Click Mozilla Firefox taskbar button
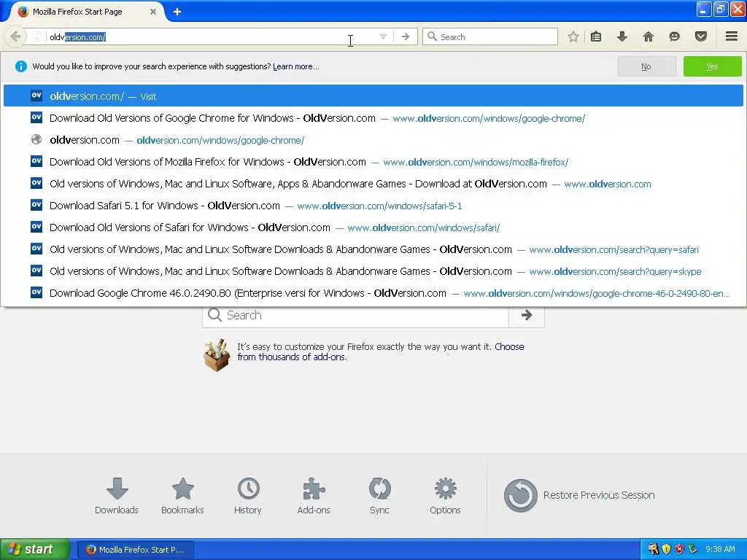This screenshot has height=560, width=747. click(x=135, y=550)
